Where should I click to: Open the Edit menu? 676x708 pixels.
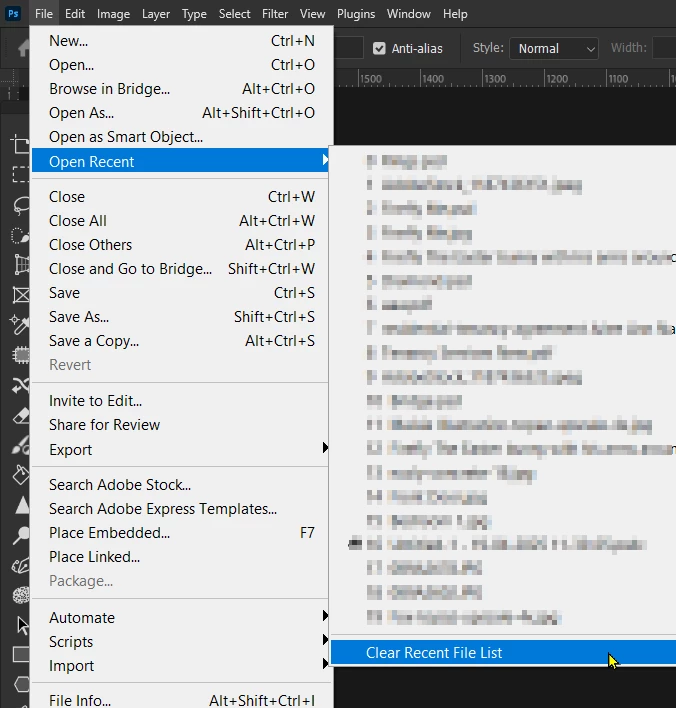[x=75, y=14]
